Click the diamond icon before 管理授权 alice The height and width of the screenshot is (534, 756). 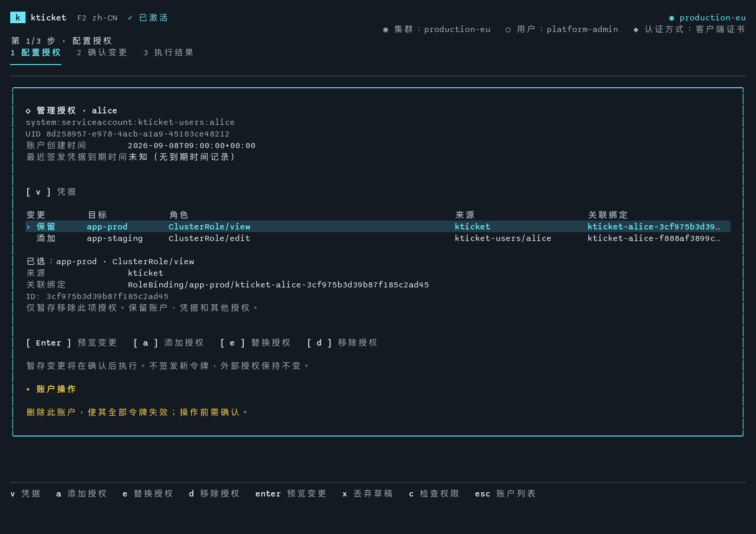[x=28, y=111]
